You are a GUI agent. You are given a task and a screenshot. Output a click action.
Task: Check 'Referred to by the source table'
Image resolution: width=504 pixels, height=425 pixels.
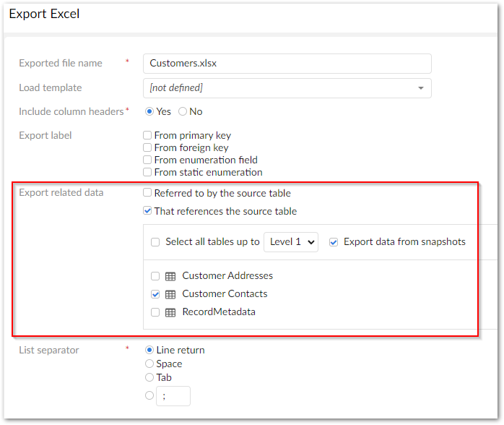[147, 193]
